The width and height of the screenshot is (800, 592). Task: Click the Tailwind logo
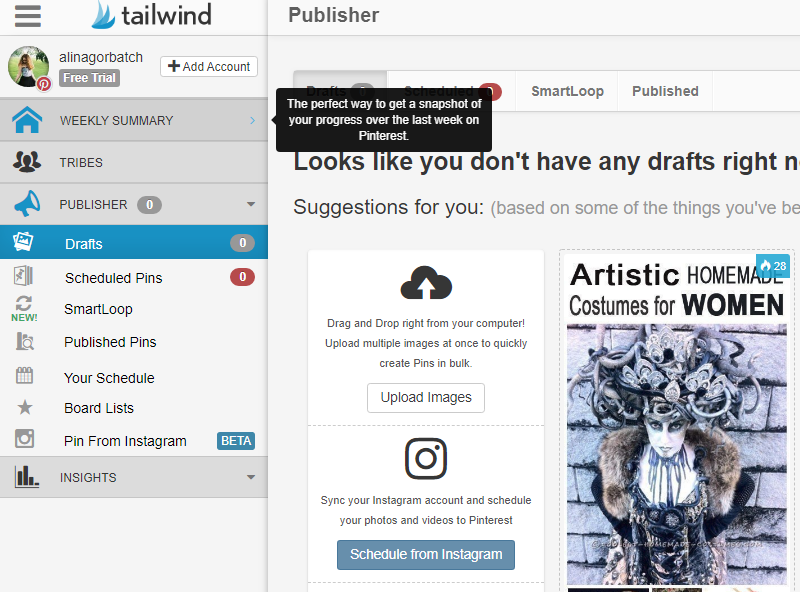click(152, 15)
